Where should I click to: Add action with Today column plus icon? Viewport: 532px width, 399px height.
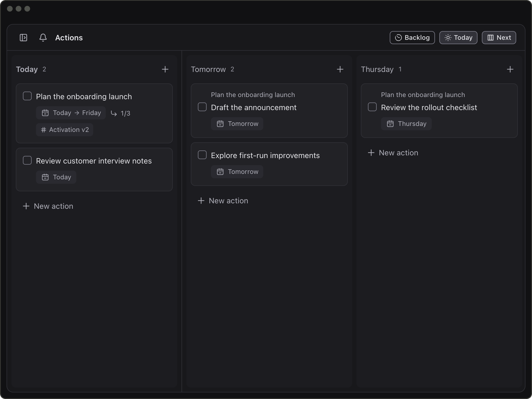[165, 69]
